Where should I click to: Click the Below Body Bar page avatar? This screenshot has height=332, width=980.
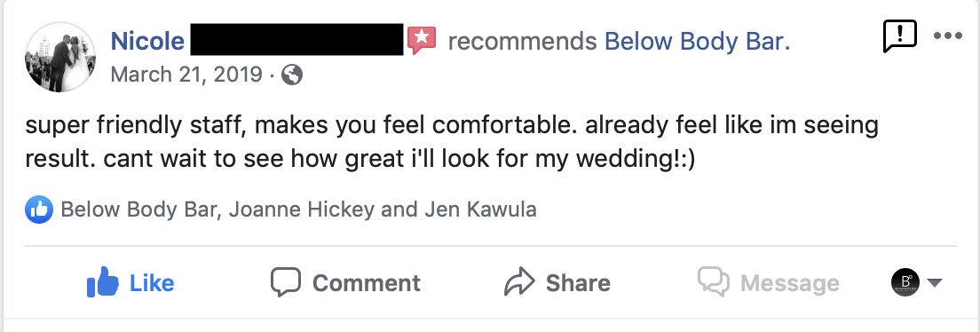click(x=905, y=282)
